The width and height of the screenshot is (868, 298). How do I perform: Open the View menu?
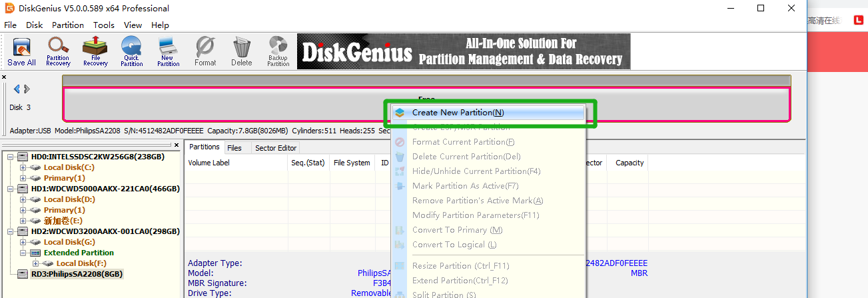(133, 25)
